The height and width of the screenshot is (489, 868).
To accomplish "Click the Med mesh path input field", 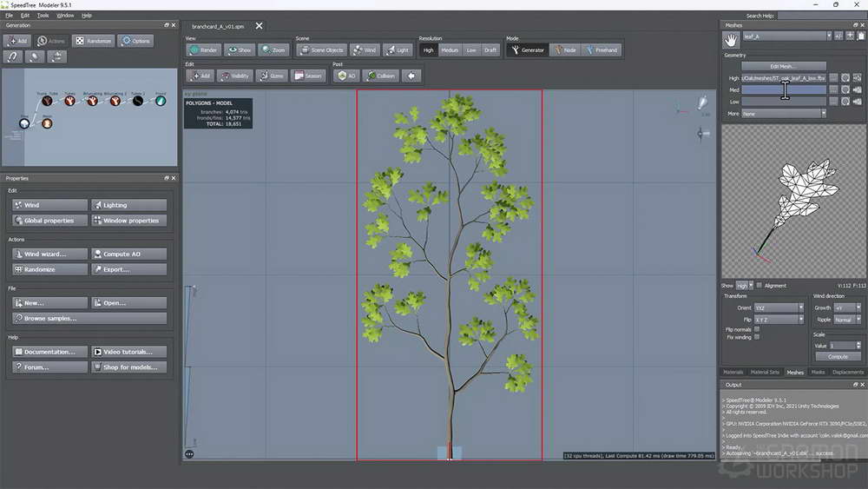I will [784, 89].
